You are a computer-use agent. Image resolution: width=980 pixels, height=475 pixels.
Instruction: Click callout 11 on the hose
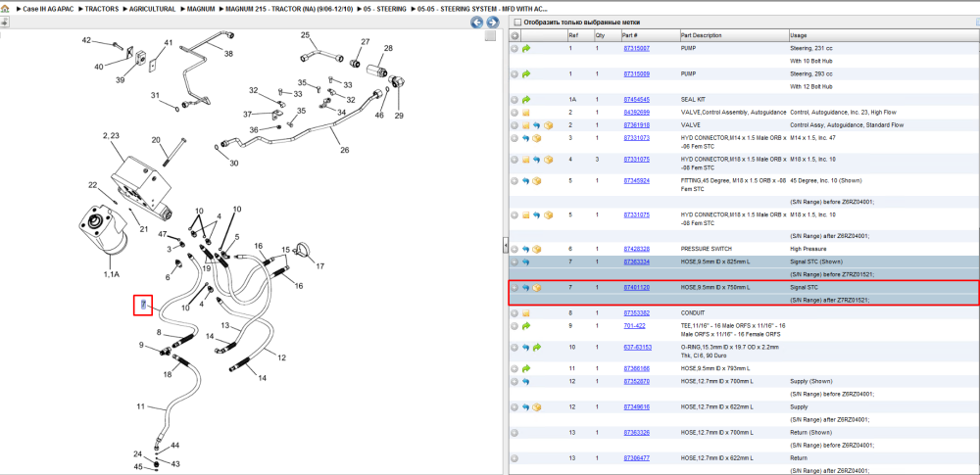click(141, 406)
